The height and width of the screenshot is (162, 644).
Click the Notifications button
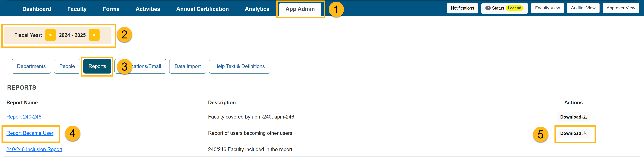[462, 8]
